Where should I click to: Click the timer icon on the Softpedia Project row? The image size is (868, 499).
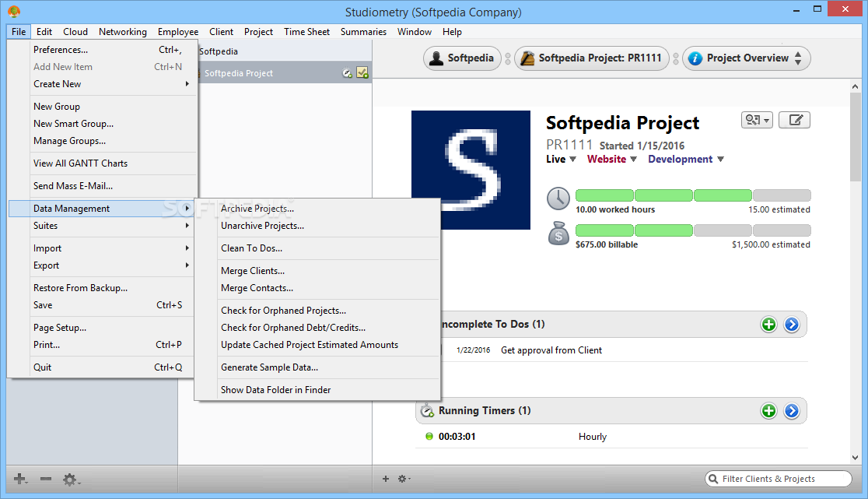click(347, 73)
